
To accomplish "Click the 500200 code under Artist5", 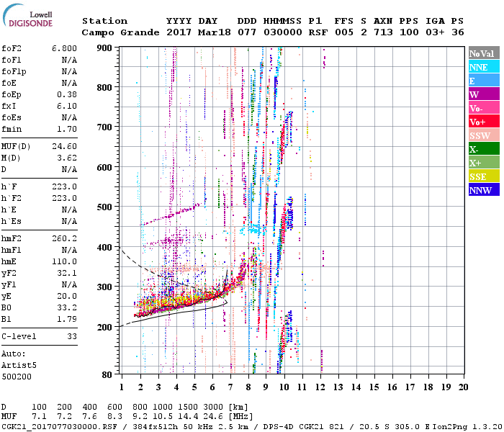I will click(x=17, y=377).
